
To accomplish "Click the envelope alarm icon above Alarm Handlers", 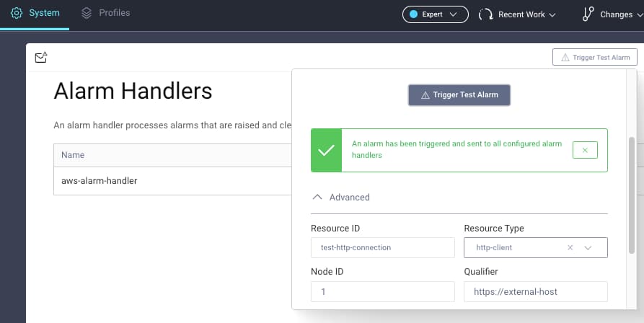I will (x=41, y=58).
